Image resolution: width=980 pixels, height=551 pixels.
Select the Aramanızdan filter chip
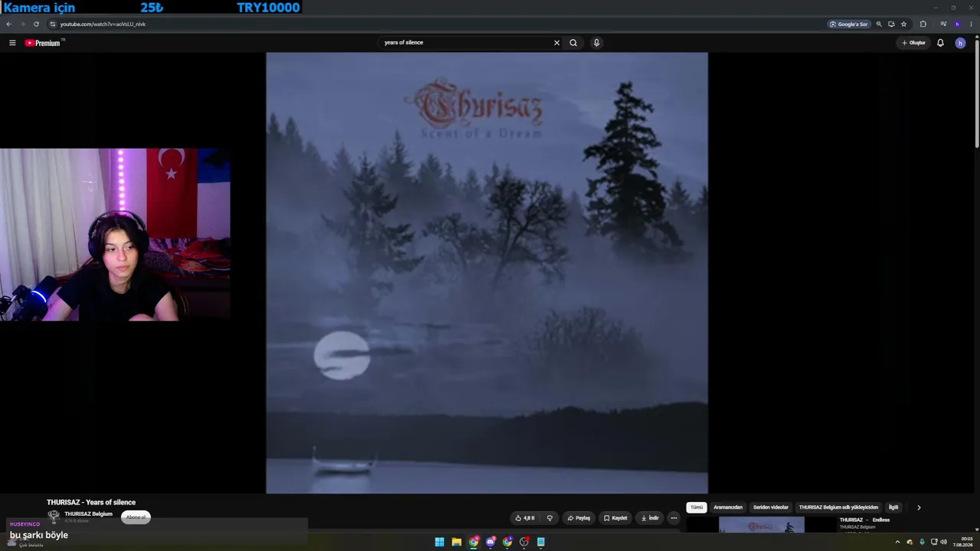pos(728,507)
